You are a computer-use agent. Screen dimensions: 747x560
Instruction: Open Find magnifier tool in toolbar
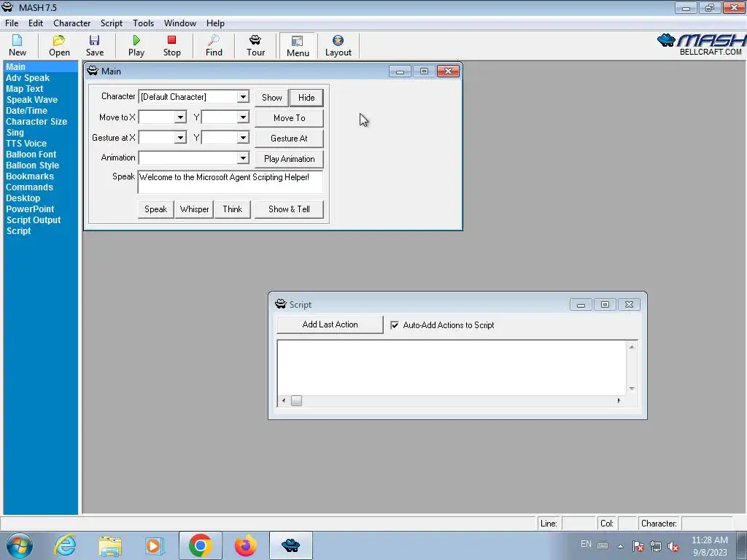click(x=214, y=46)
